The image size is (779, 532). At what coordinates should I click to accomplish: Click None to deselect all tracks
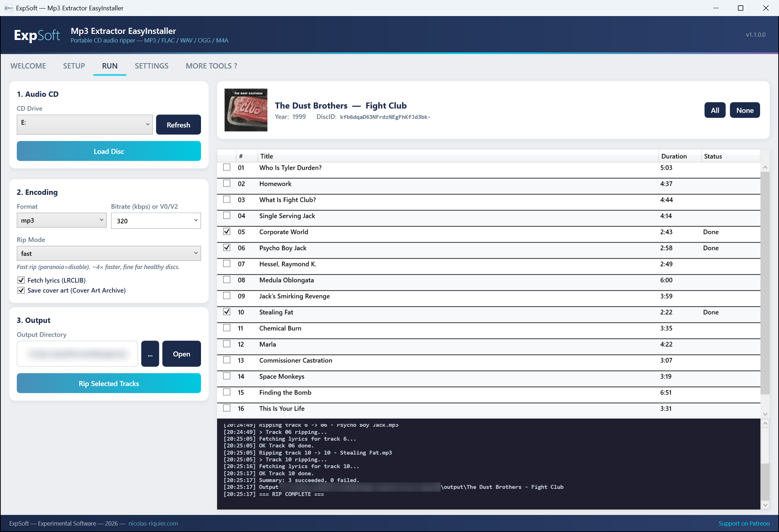click(x=745, y=110)
